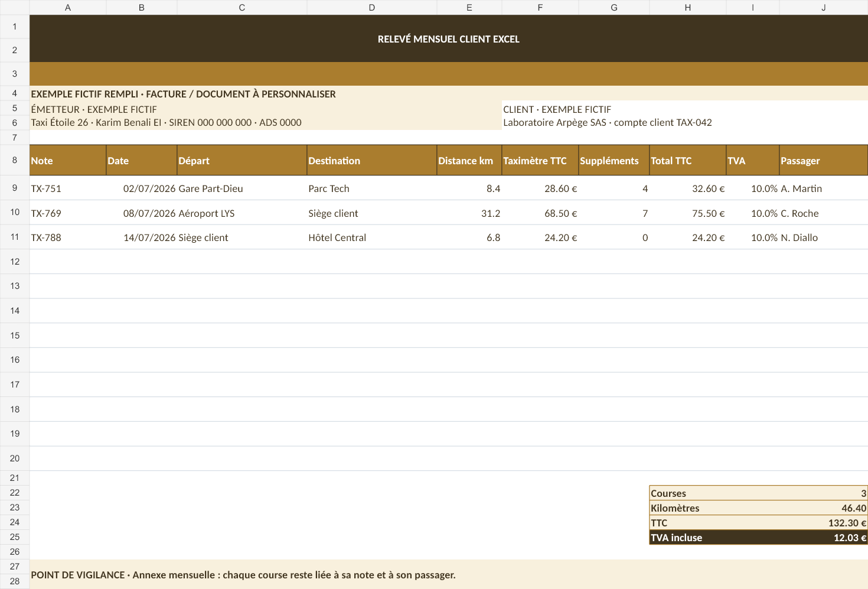
Task: Select the Date header cell
Action: pos(142,160)
